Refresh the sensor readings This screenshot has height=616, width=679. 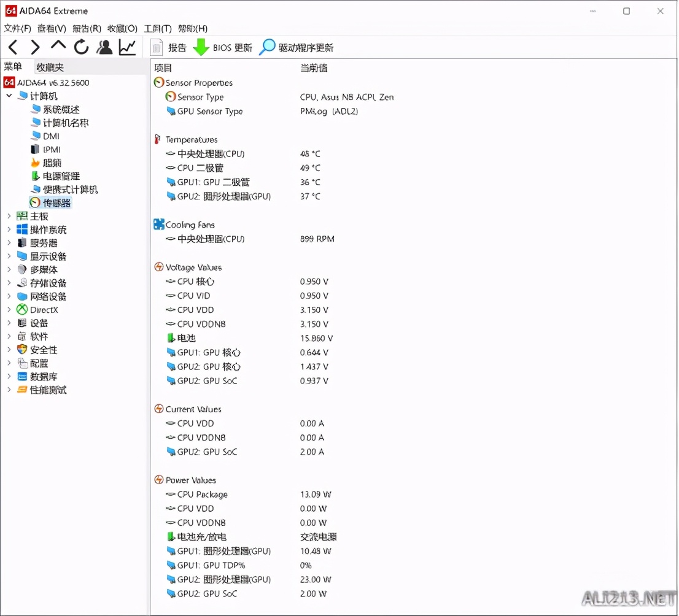click(81, 47)
